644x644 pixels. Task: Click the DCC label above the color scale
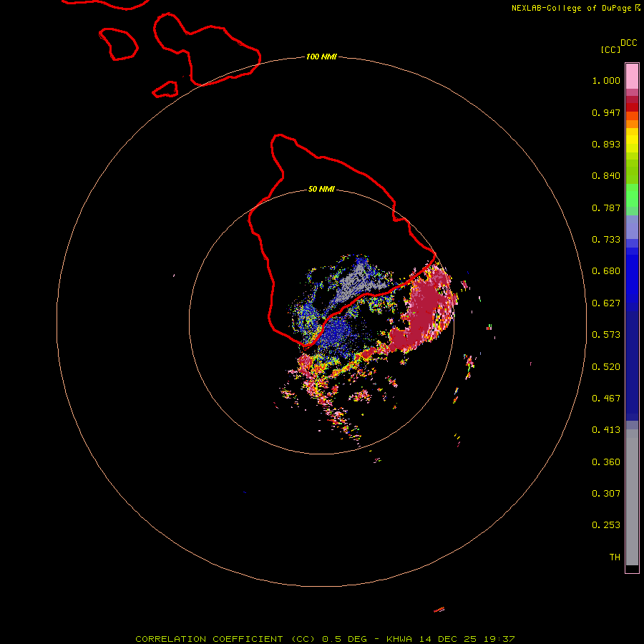click(x=629, y=43)
